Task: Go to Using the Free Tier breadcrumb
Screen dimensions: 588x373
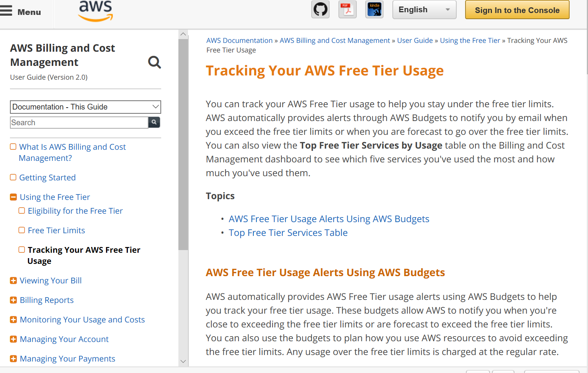Action: [x=470, y=41]
